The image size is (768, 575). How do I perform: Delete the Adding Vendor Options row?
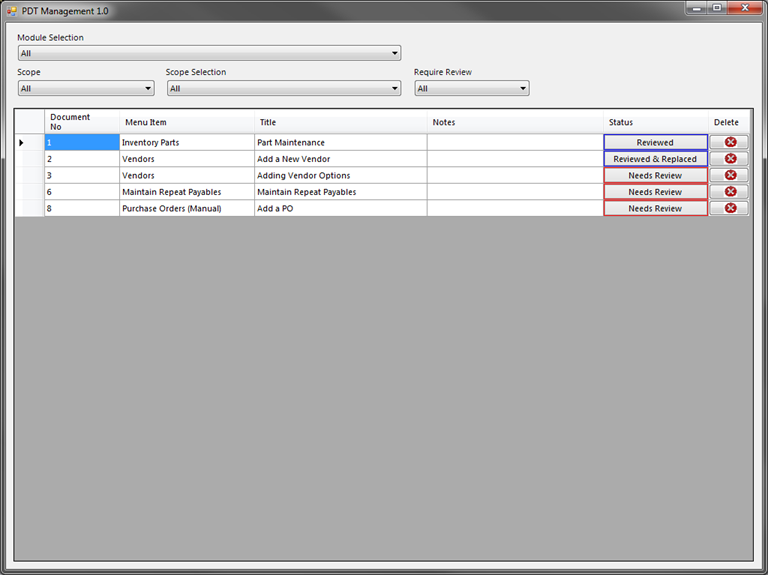pyautogui.click(x=729, y=175)
